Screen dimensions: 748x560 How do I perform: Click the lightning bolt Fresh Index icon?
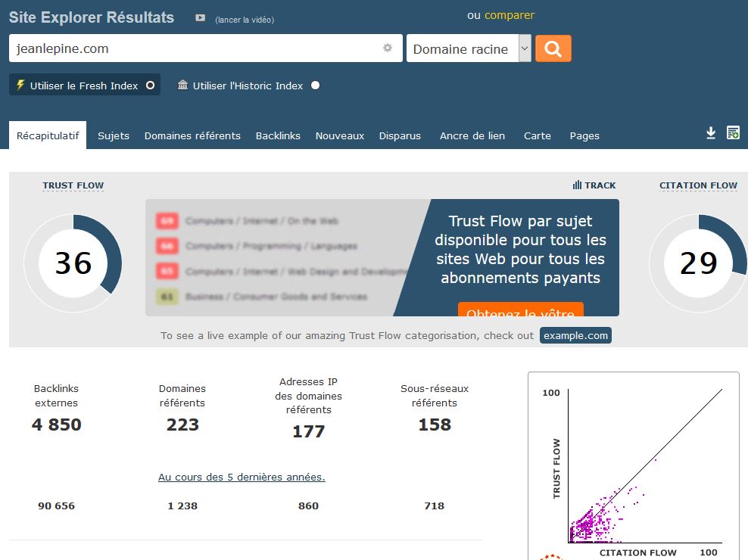tap(20, 85)
